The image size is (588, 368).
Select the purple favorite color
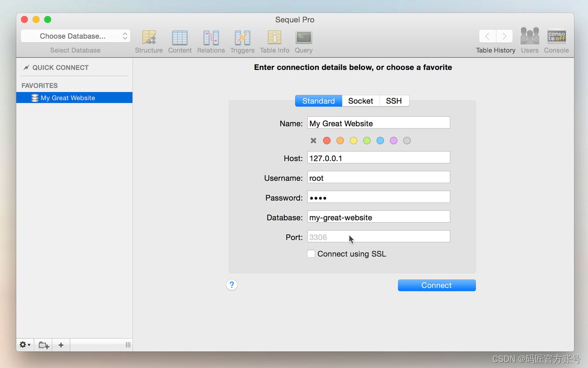point(393,141)
